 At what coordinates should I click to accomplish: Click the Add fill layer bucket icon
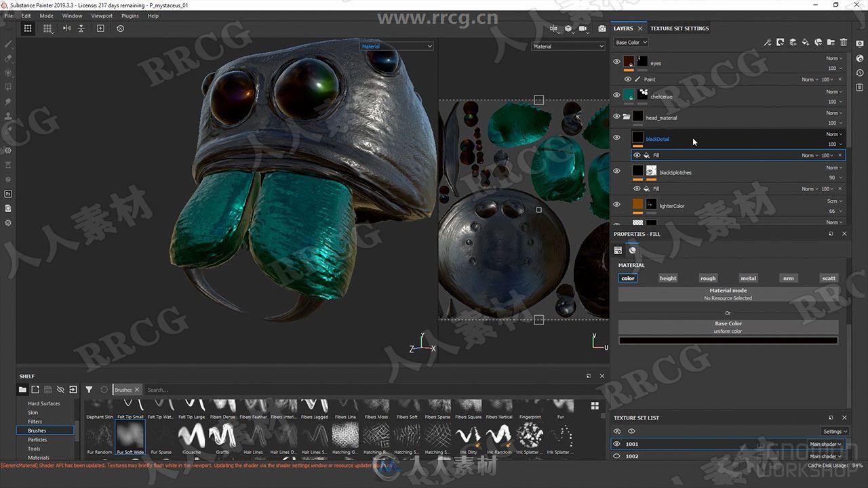pyautogui.click(x=805, y=42)
